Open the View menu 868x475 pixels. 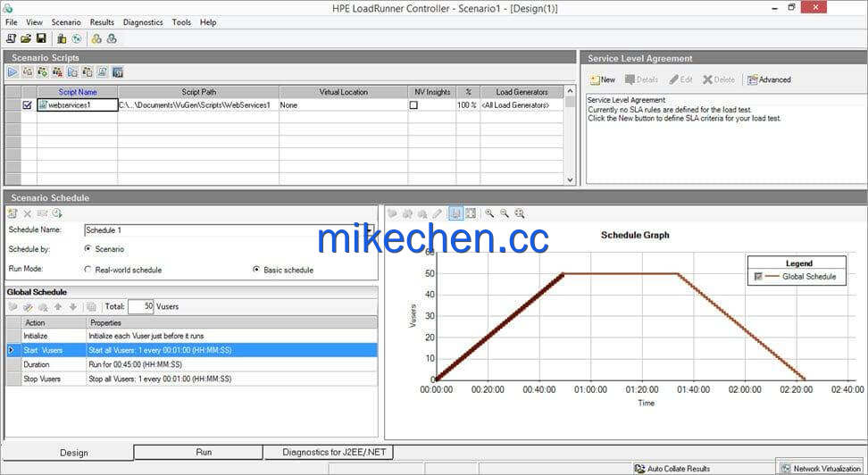point(34,22)
